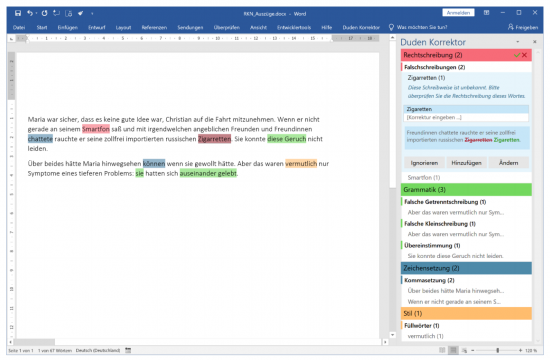Click the touch/mouse mode icon
This screenshot has height=360, width=550.
(69, 13)
